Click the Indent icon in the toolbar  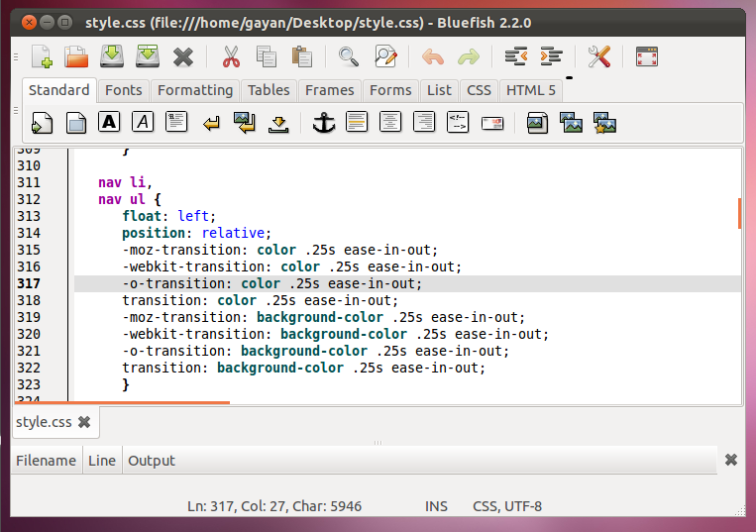tap(552, 56)
